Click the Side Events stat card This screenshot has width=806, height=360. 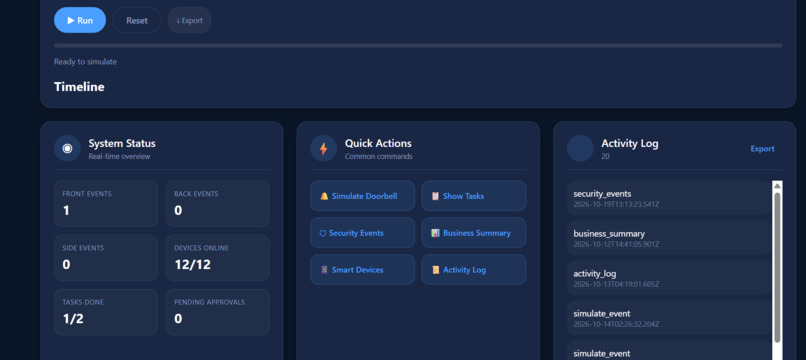point(106,258)
